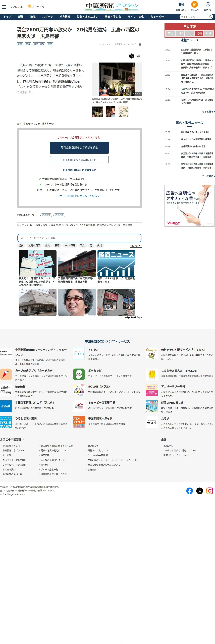Open サービス内容や料金をもっと詳しく link
This screenshot has width=215, height=644.
pos(79,196)
